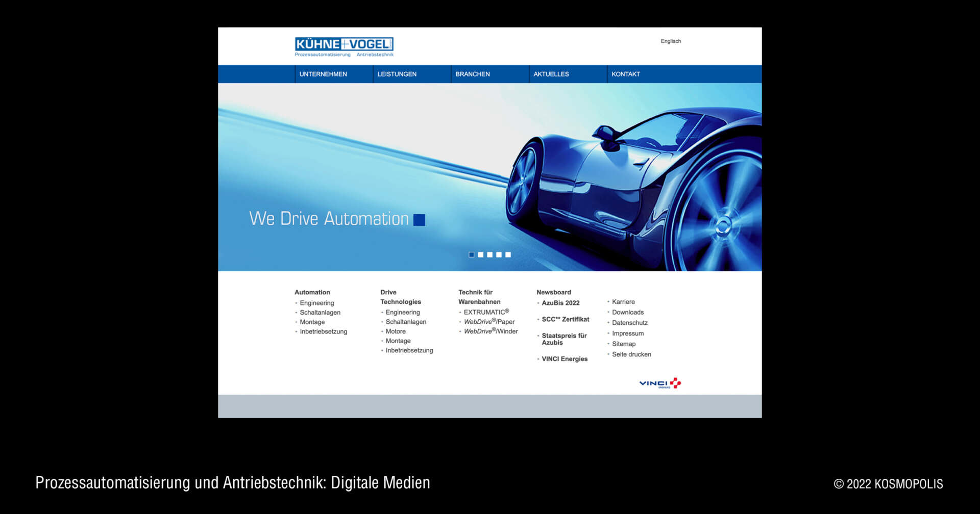Click the Kühne+Vogel logo
This screenshot has height=514, width=980.
[x=344, y=46]
